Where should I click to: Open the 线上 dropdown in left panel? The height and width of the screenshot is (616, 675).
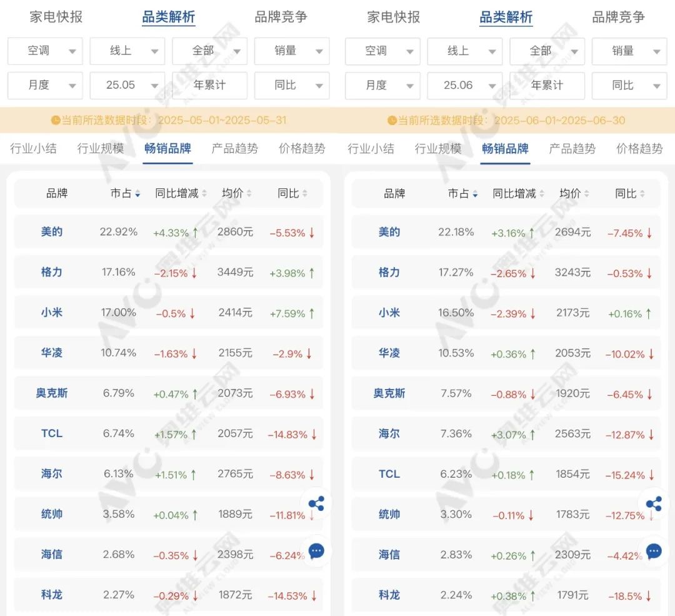[127, 51]
